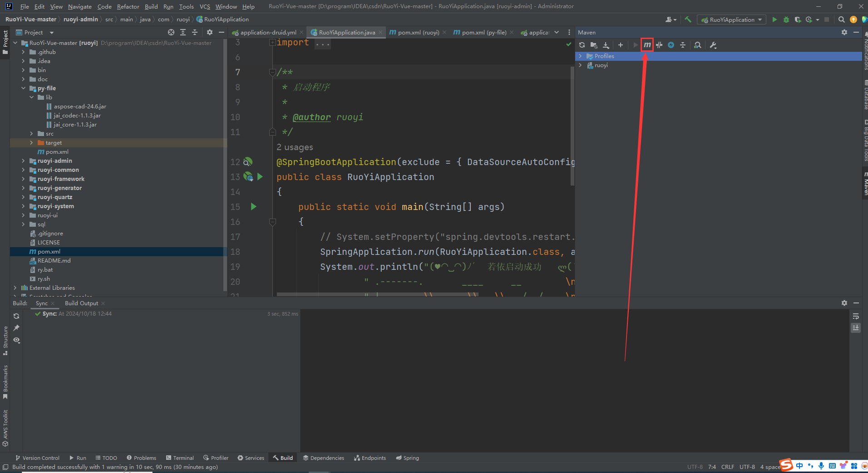
Task: Open the VCS menu
Action: 205,6
